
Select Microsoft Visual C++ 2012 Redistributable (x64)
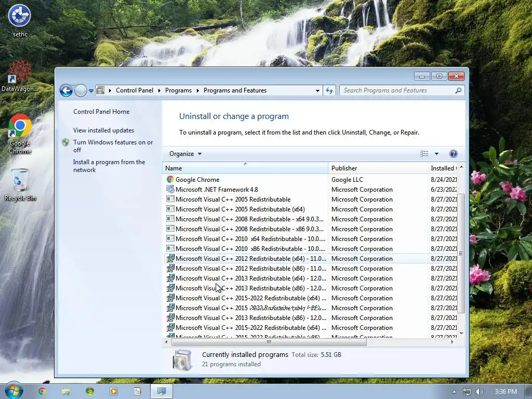tap(251, 259)
